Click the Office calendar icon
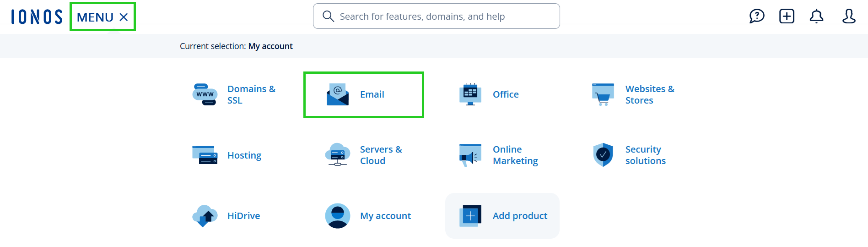This screenshot has width=868, height=247. (x=470, y=94)
